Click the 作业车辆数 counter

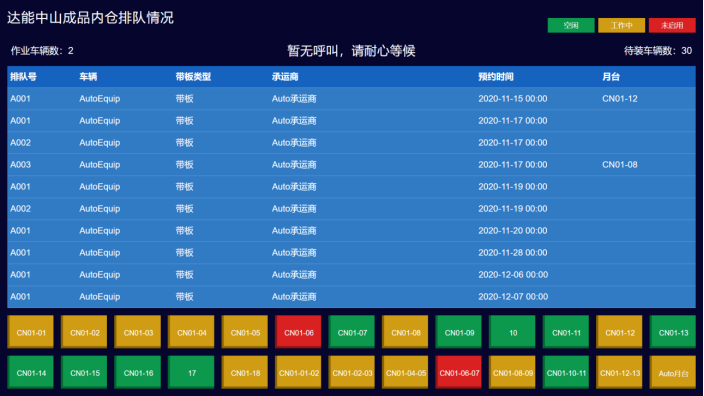tap(42, 51)
